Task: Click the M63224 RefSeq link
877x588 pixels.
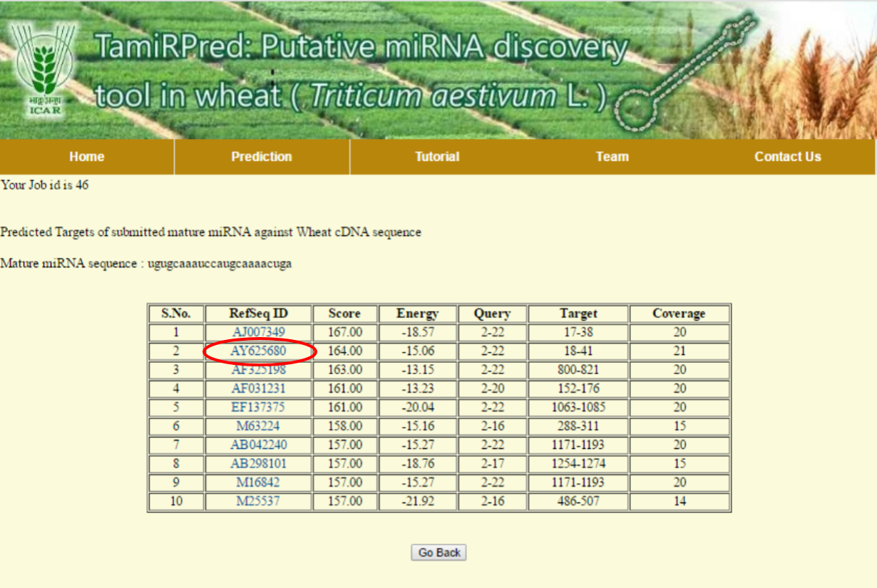Action: pyautogui.click(x=258, y=426)
